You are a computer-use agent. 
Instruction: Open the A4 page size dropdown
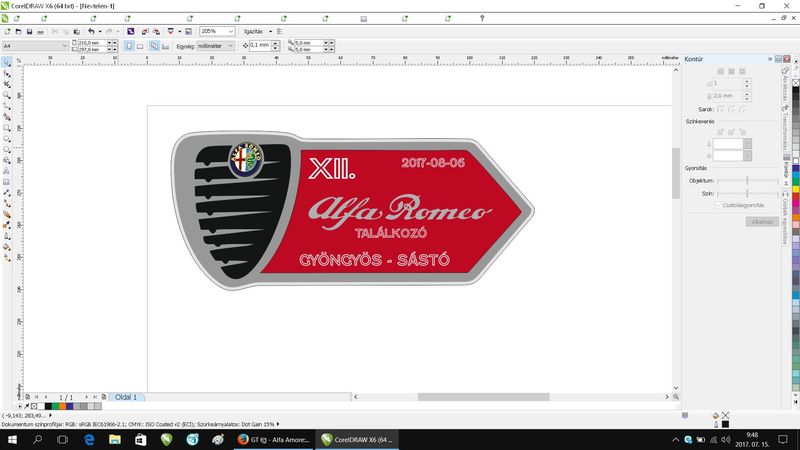point(64,46)
